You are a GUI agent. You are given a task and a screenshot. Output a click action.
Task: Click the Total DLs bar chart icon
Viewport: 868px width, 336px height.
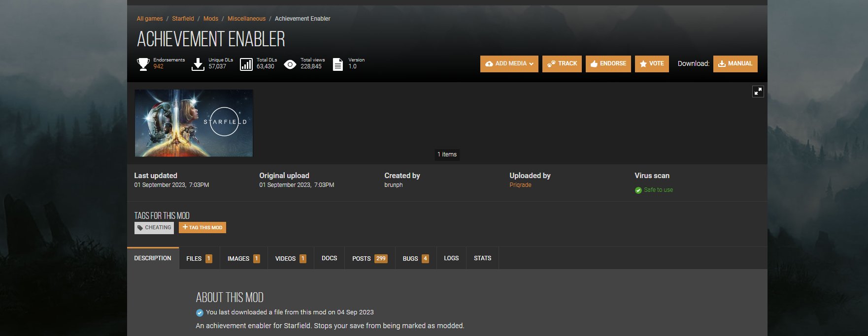coord(246,64)
